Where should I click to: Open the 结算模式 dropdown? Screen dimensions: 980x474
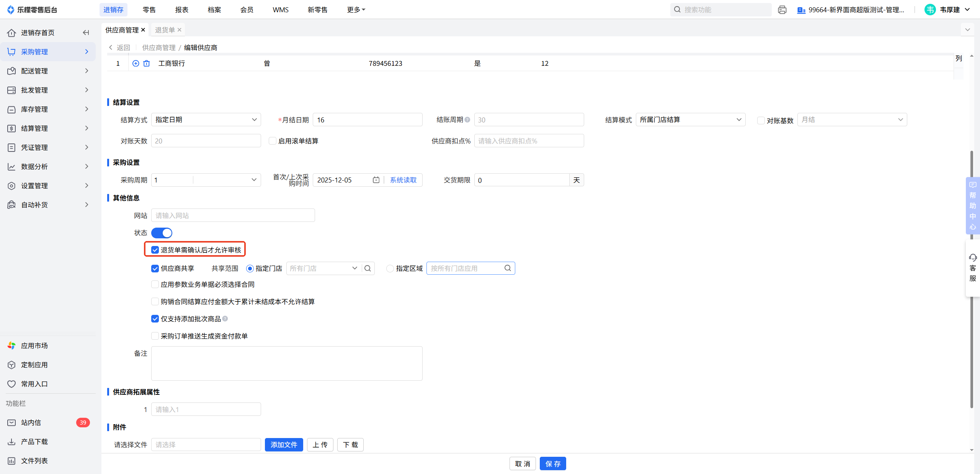tap(690, 120)
